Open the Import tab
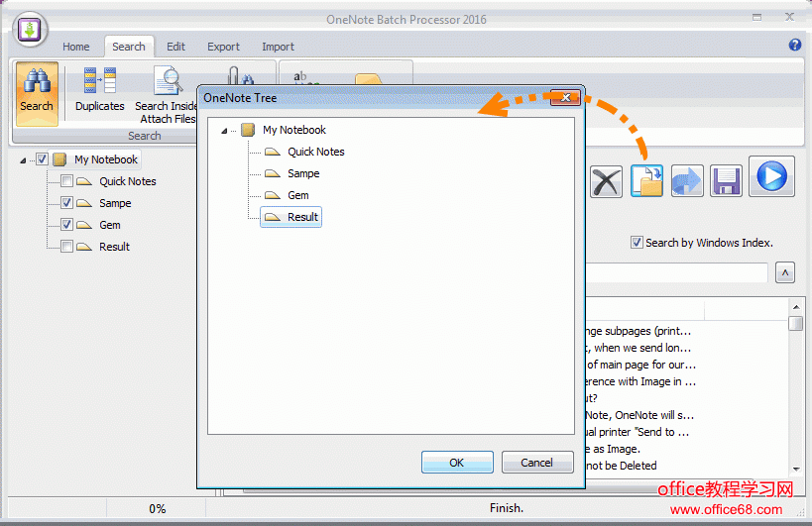812x526 pixels. pos(278,47)
